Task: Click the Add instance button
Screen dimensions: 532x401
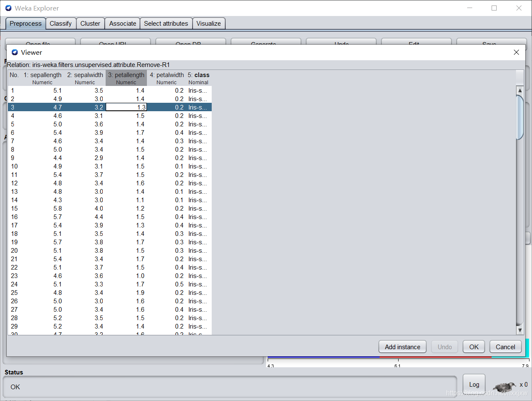Action: [402, 347]
